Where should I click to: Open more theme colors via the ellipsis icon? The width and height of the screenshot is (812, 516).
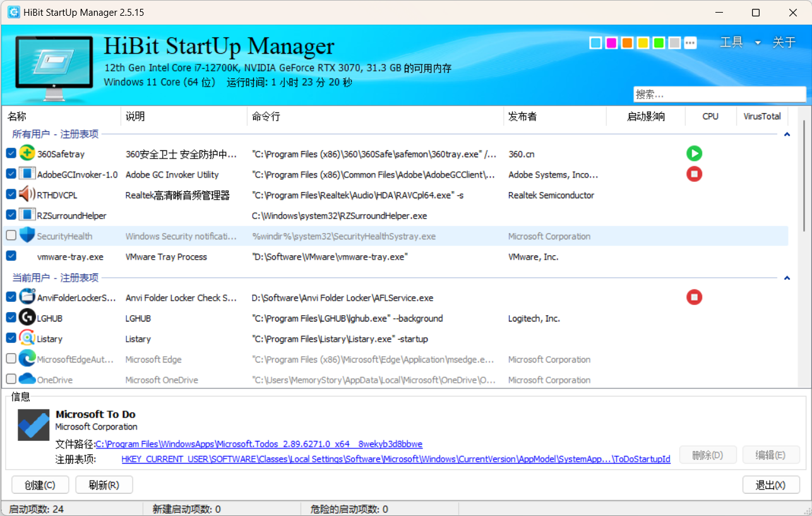click(690, 43)
